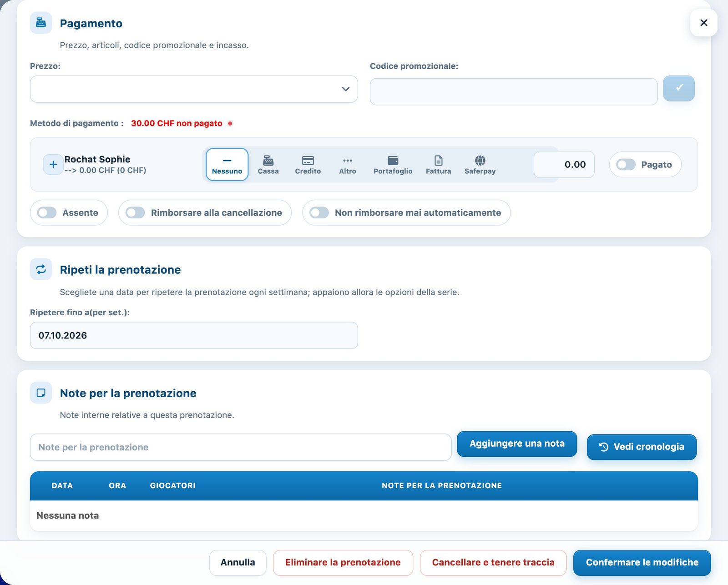Image resolution: width=728 pixels, height=585 pixels.
Task: Click the 0.00 amount field
Action: click(564, 164)
